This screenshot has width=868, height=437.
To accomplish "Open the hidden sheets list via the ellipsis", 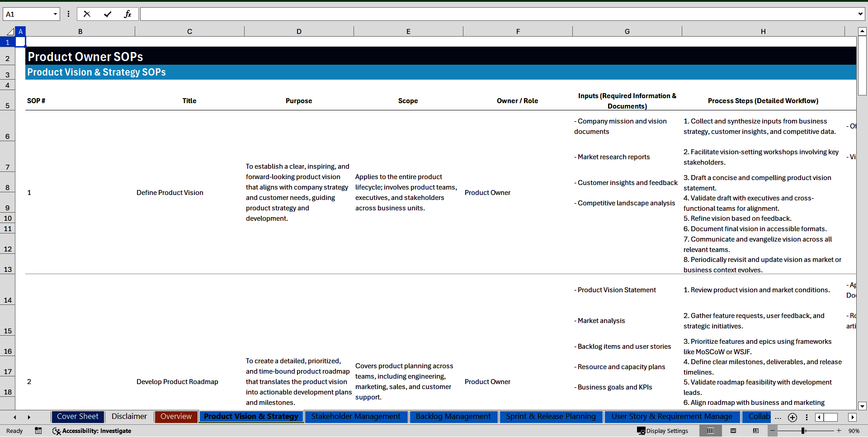I will coord(778,417).
